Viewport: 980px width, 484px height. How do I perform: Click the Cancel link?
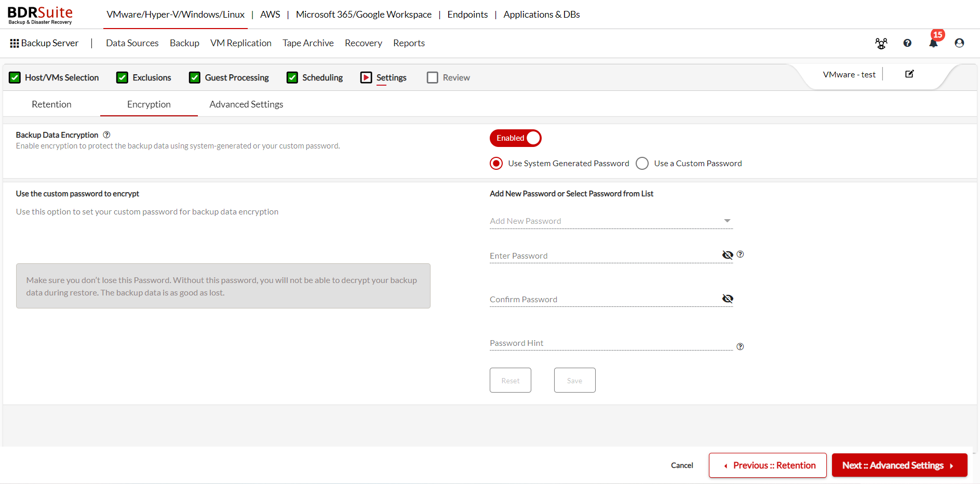pos(682,465)
